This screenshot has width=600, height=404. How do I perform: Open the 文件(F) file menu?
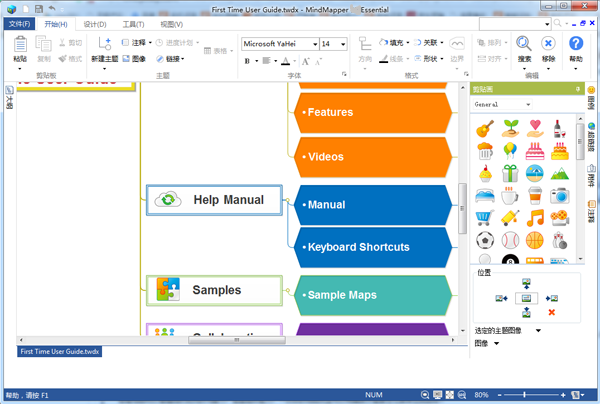click(20, 23)
